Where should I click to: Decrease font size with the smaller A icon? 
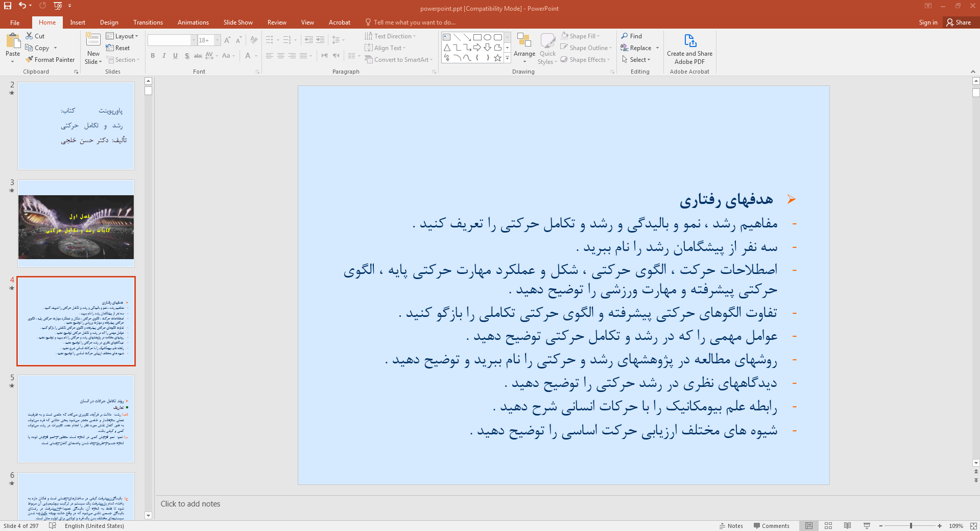pos(238,40)
